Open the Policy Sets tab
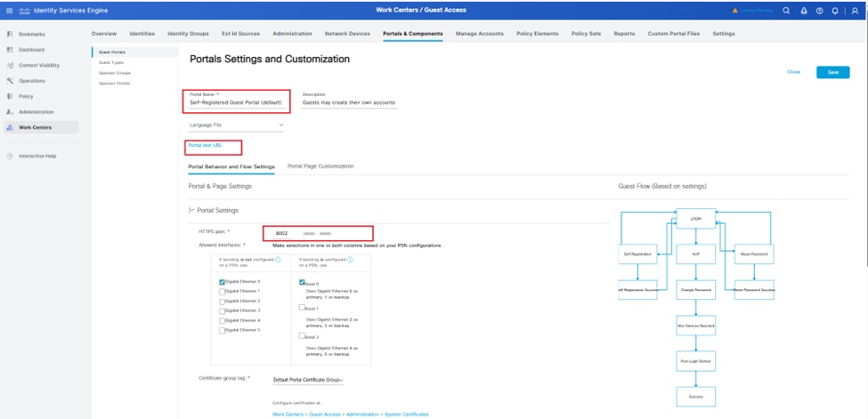Image resolution: width=868 pixels, height=419 pixels. click(586, 34)
